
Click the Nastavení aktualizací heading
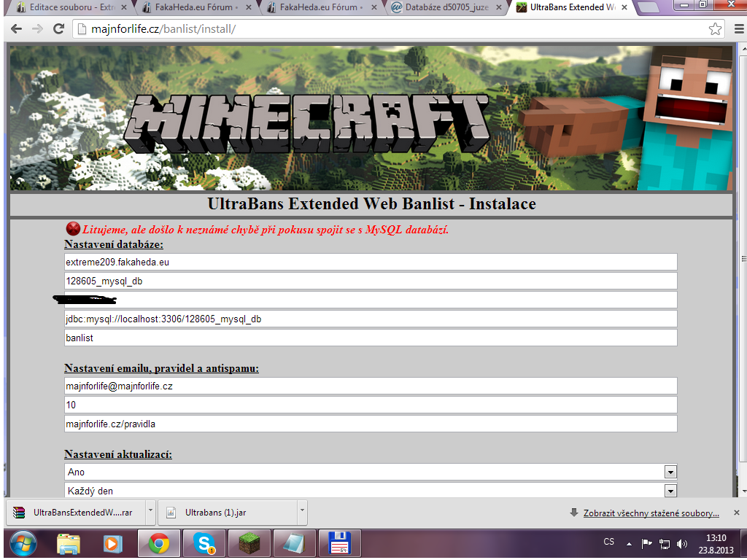point(118,454)
